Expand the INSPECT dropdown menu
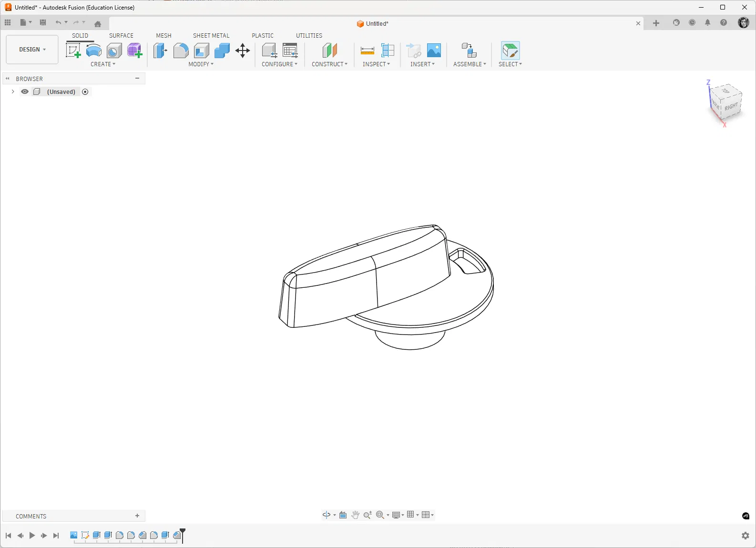The width and height of the screenshot is (756, 548). [377, 64]
